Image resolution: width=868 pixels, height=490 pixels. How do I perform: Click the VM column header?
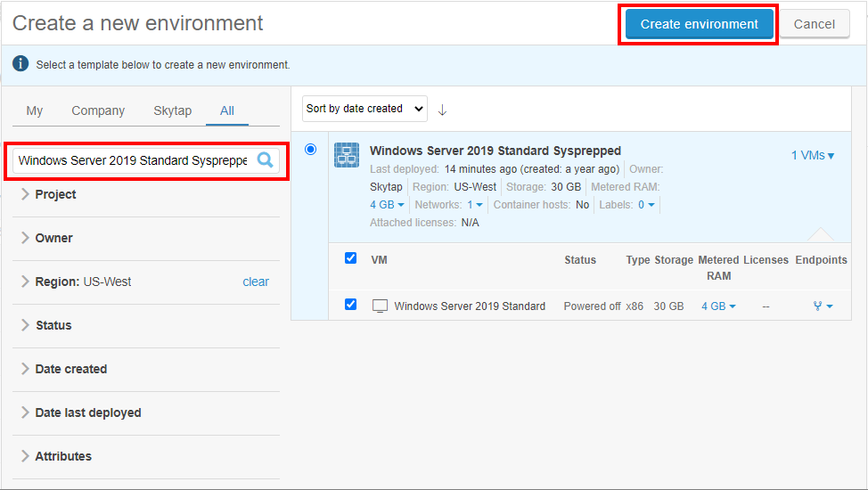(380, 260)
